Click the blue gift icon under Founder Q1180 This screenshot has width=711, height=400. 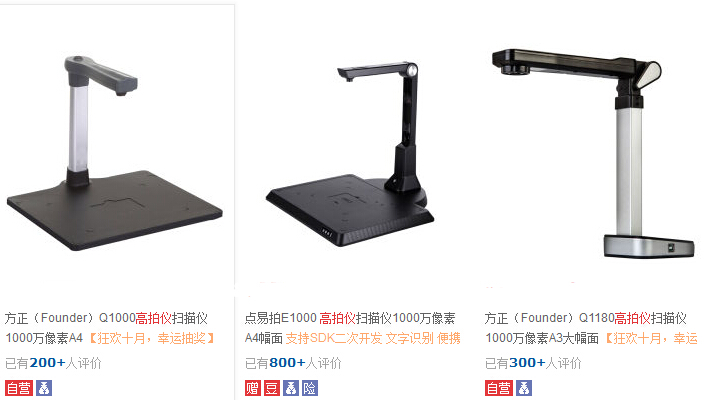click(524, 388)
